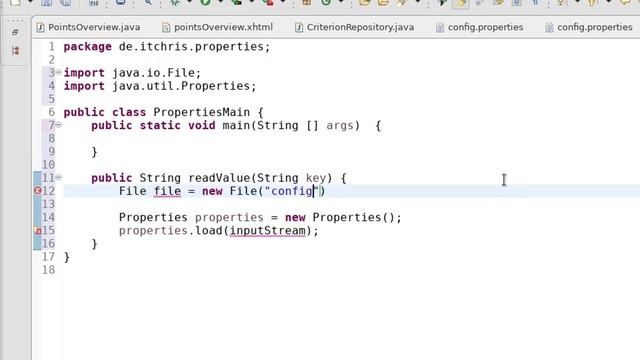This screenshot has height=360, width=640.
Task: Click the class name PropertiesMain
Action: (x=202, y=112)
